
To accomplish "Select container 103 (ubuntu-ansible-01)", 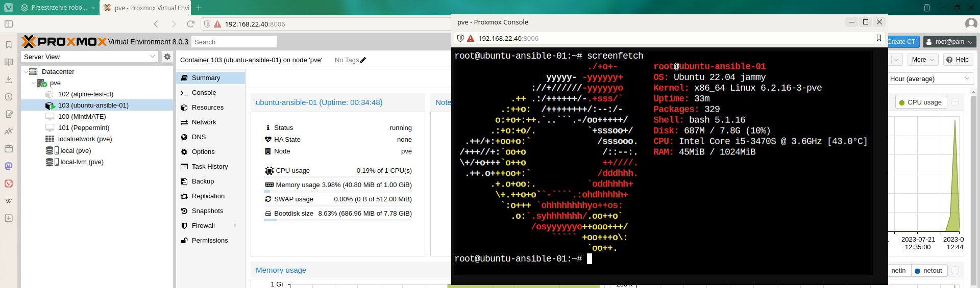I will 97,106.
